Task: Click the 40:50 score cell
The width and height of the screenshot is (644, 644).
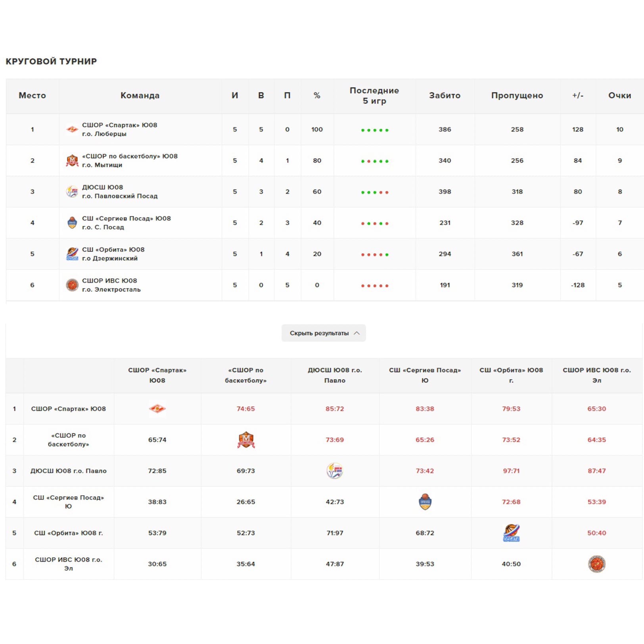Action: coord(511,564)
